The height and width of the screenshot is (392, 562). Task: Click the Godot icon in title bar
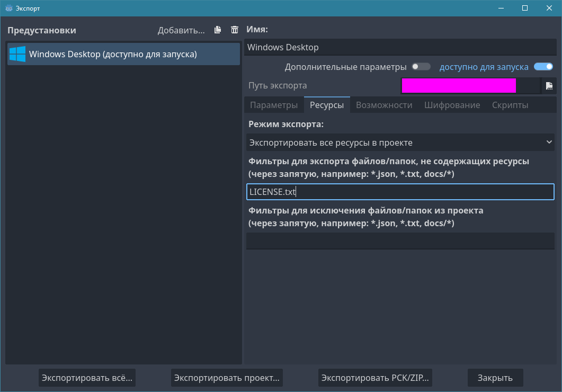(x=8, y=8)
